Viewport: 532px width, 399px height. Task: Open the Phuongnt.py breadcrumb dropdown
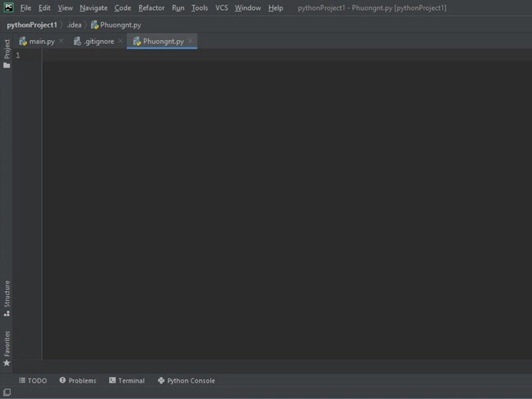pyautogui.click(x=120, y=24)
